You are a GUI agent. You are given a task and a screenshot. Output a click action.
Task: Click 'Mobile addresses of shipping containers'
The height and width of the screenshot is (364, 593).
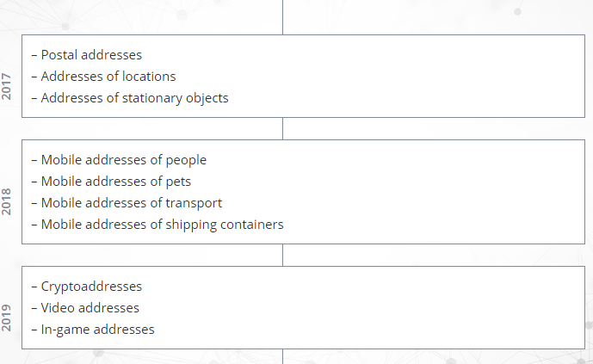pos(162,225)
